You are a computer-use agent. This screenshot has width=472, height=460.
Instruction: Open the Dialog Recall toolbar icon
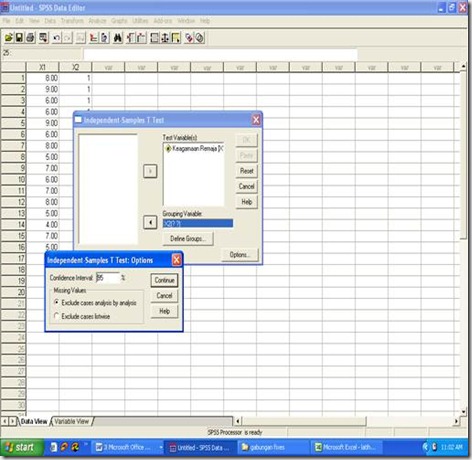point(43,38)
